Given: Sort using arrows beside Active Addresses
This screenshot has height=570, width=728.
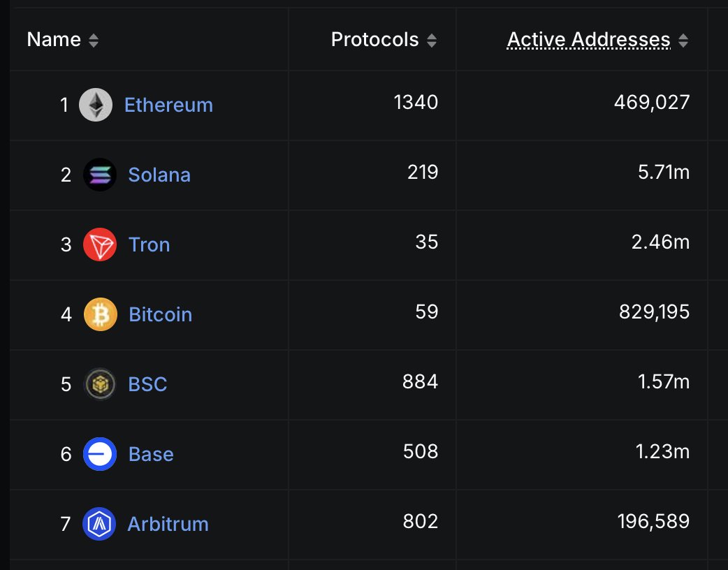Looking at the screenshot, I should 683,41.
